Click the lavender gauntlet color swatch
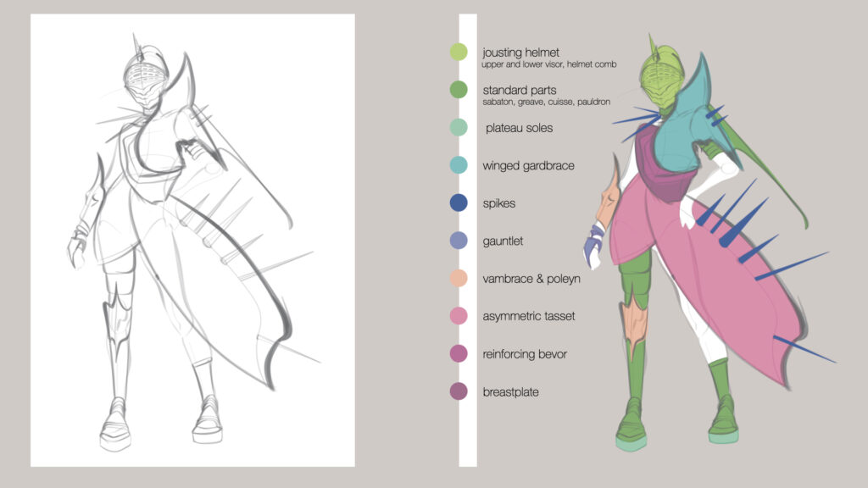This screenshot has width=868, height=488. click(459, 241)
